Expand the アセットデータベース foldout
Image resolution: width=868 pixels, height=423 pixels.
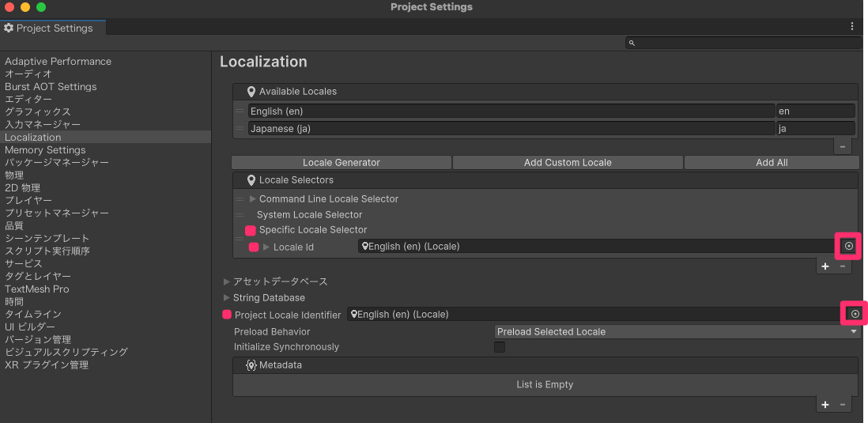click(227, 281)
